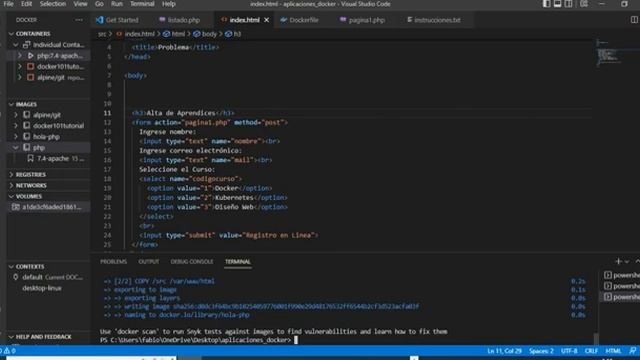The image size is (640, 360).
Task: Open the OUTPUT panel tab
Action: click(x=149, y=262)
